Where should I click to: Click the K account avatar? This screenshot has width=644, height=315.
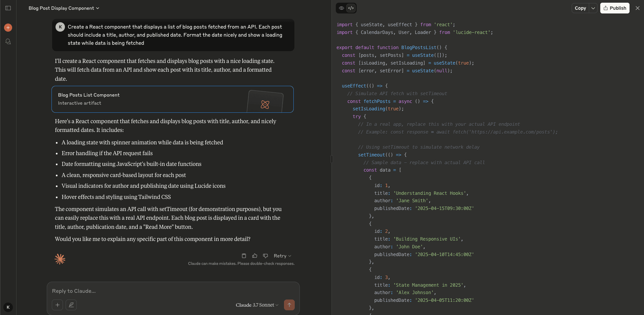tap(8, 307)
